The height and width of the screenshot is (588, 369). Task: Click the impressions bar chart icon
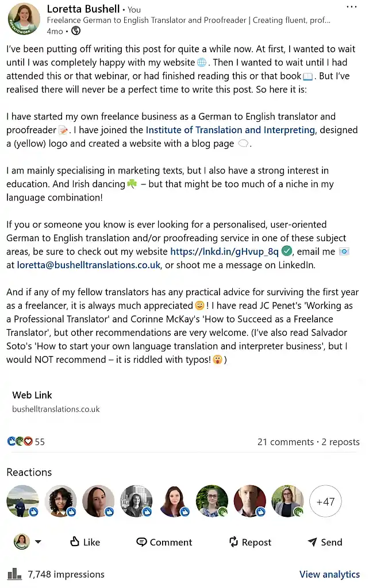[x=14, y=574]
